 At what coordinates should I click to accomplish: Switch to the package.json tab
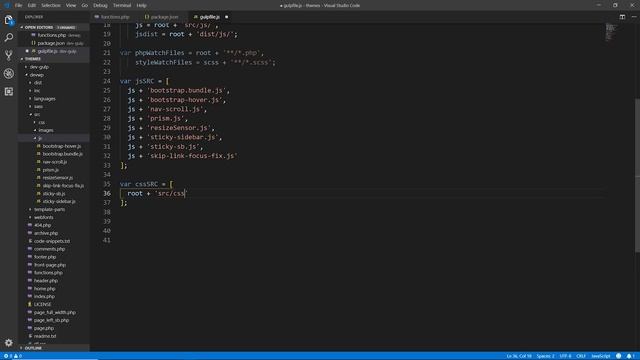point(164,17)
